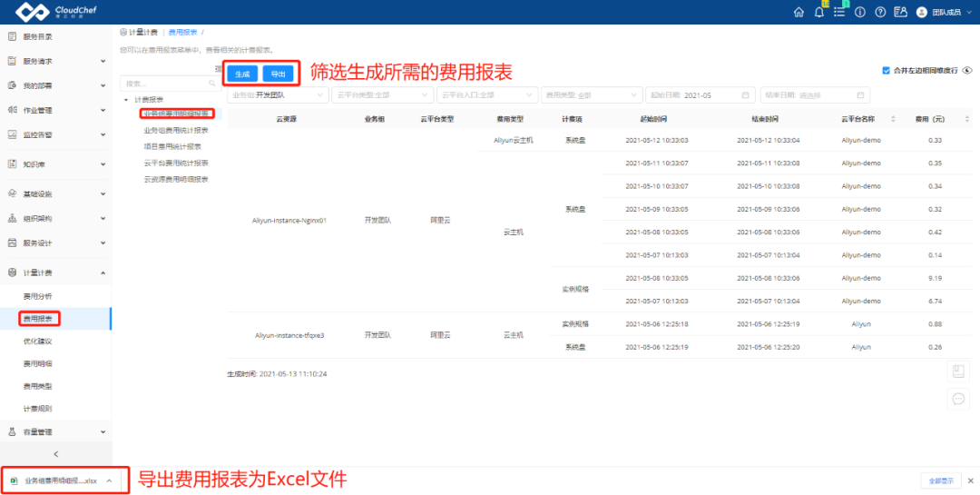Close the download bar

coord(971,480)
